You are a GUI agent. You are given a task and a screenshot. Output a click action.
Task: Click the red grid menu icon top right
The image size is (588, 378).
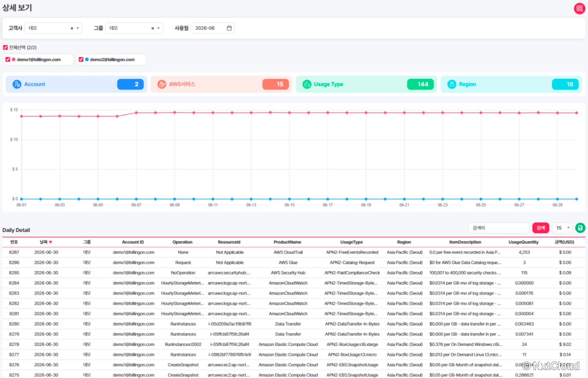(580, 8)
